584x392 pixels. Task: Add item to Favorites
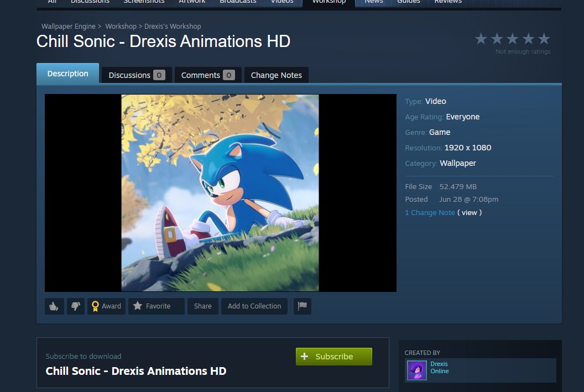[157, 306]
